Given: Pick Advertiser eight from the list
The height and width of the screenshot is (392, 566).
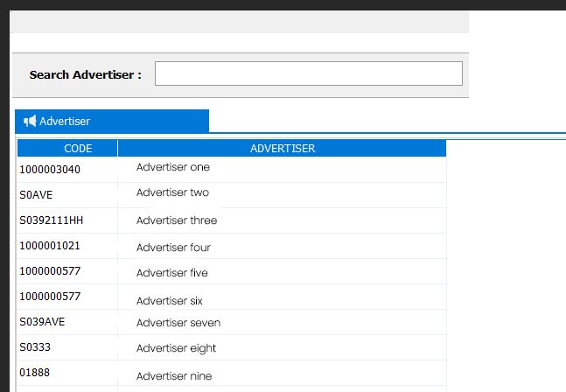Looking at the screenshot, I should click(176, 348).
